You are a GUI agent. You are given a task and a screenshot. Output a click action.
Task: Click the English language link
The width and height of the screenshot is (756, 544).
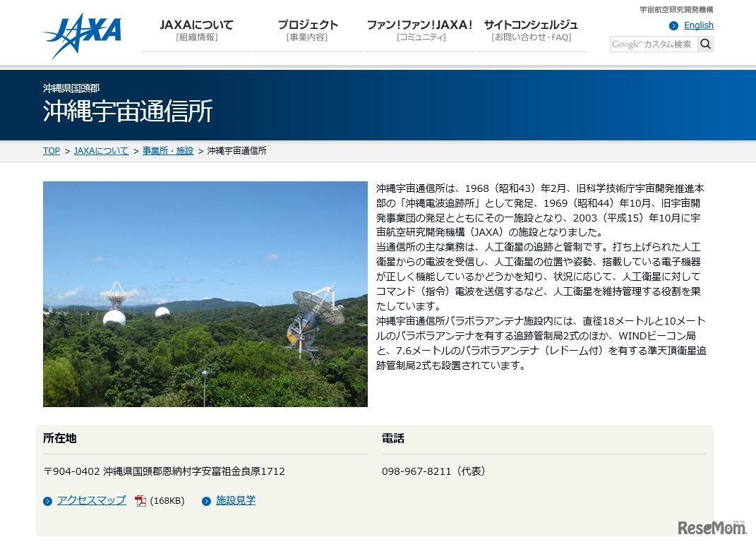[x=698, y=25]
